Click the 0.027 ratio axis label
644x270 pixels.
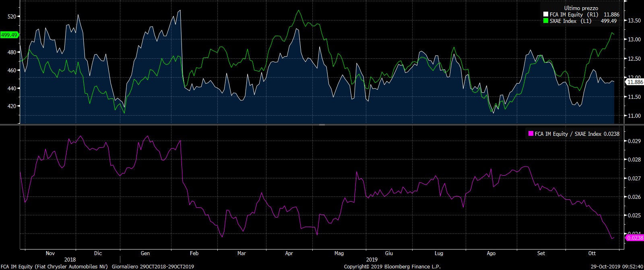[x=634, y=178]
